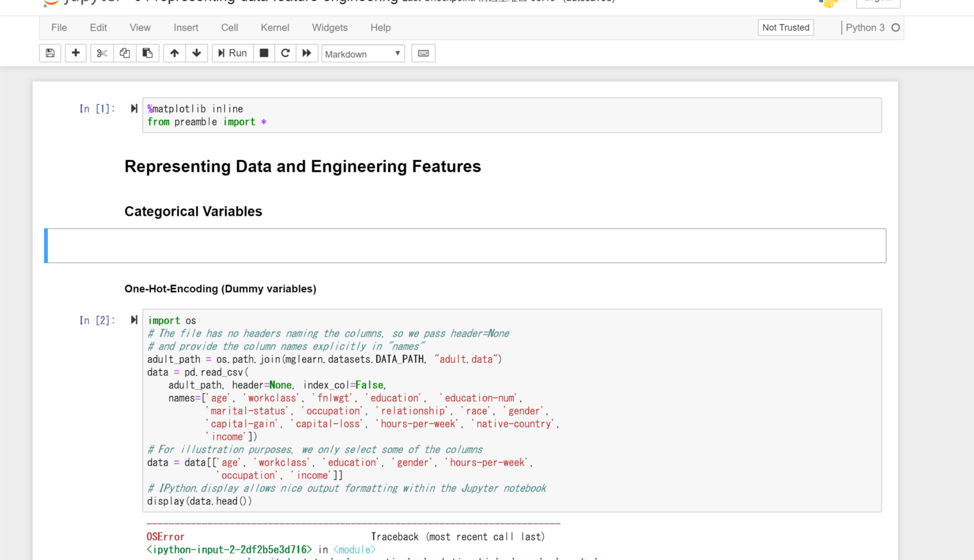Paste cells below using the paste icon

click(x=147, y=53)
